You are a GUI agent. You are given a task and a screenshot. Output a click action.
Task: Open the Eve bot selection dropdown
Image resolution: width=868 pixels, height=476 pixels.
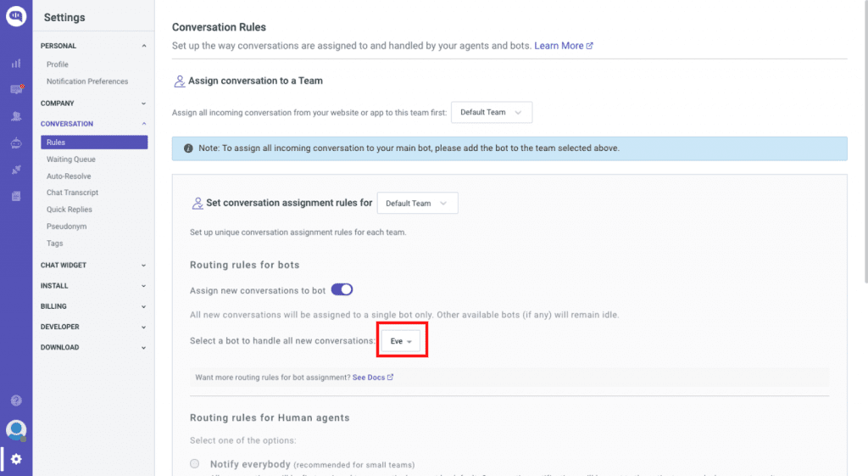click(401, 341)
